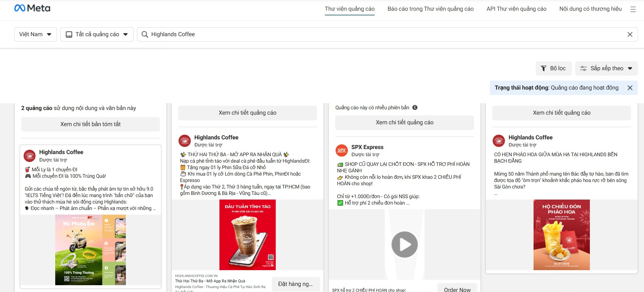The width and height of the screenshot is (644, 292).
Task: Click the info icon beside nhiều phiên bản
Action: tap(415, 107)
